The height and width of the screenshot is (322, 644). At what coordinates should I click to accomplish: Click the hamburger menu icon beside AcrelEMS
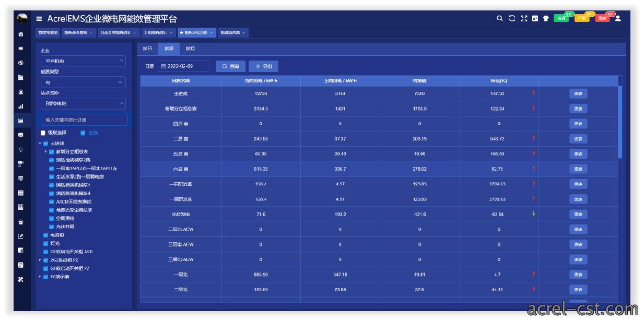39,19
